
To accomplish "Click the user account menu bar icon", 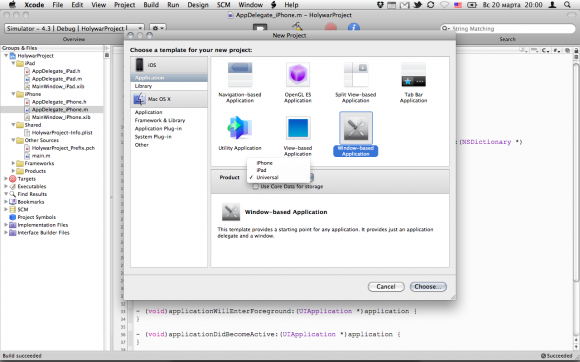I will click(553, 5).
